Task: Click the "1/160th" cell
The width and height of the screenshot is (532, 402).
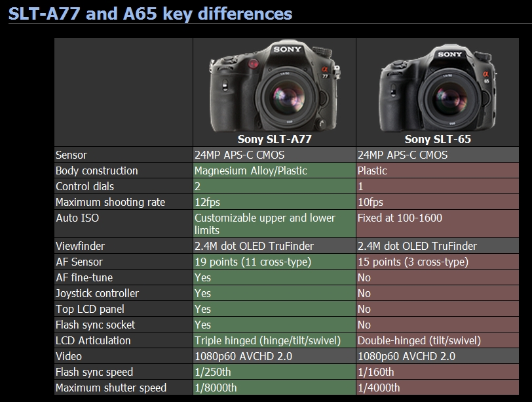Action: 438,372
